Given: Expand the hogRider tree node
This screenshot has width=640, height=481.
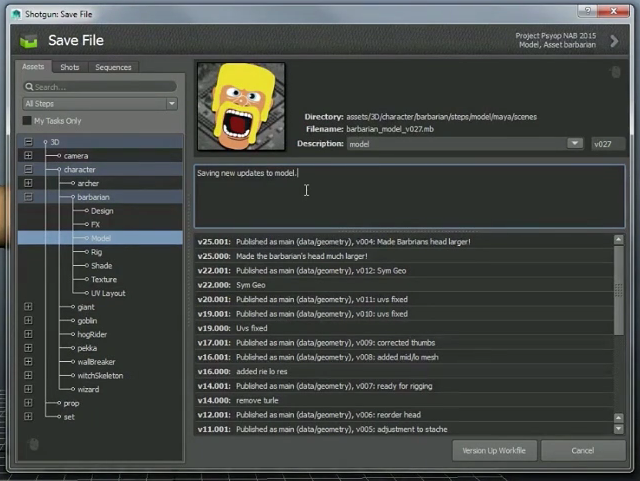Looking at the screenshot, I should [28, 334].
